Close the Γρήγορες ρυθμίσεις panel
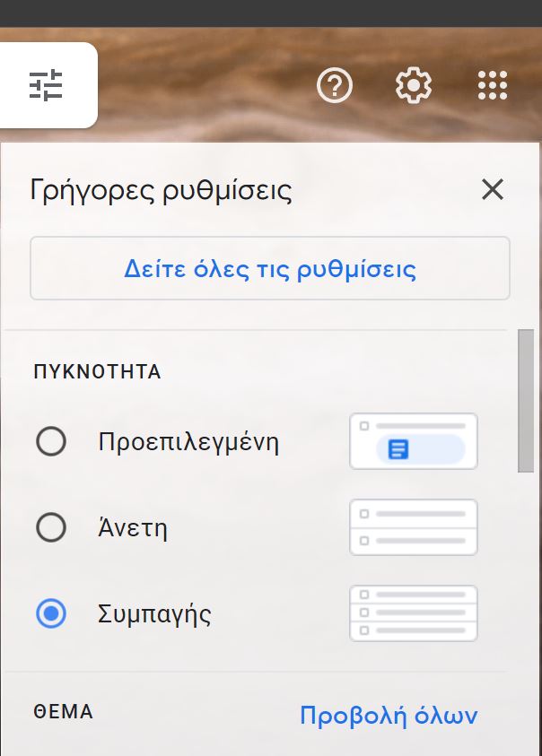Viewport: 542px width, 756px height. tap(493, 189)
